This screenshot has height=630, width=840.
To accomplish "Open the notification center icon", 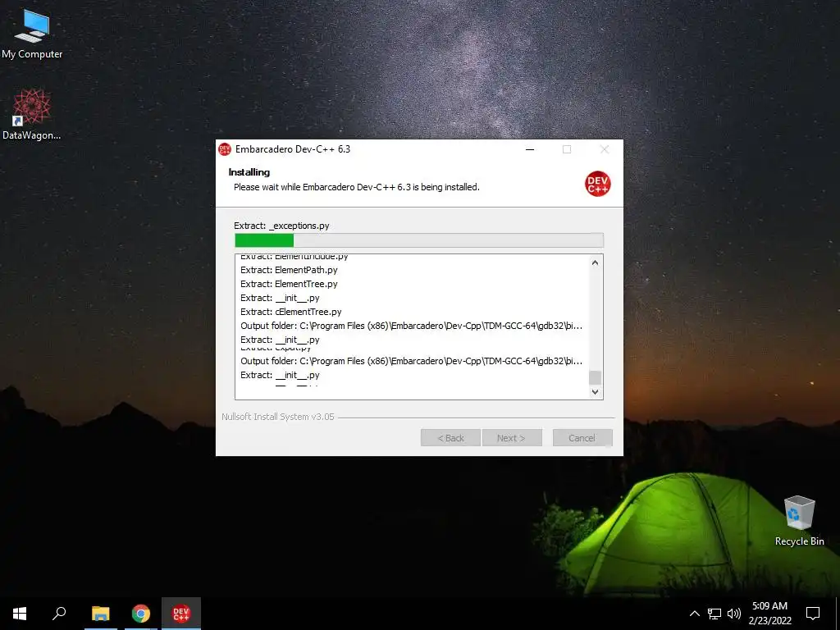I will 813,614.
